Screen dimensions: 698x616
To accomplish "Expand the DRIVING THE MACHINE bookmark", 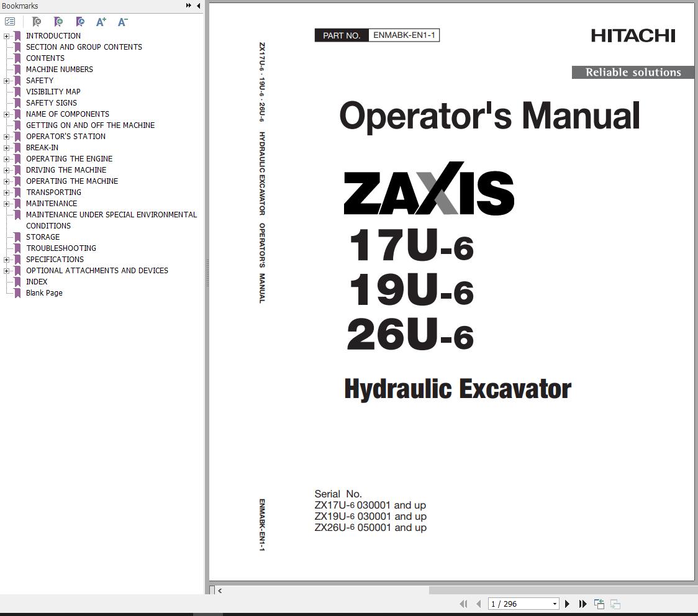I will (x=6, y=170).
